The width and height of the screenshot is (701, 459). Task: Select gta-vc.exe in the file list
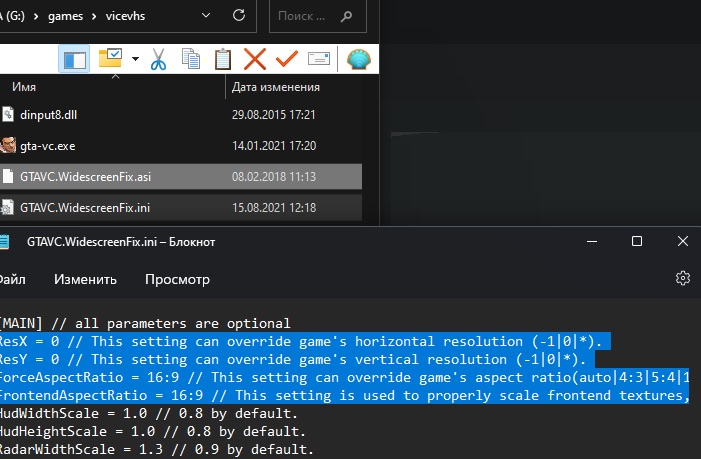click(x=47, y=146)
